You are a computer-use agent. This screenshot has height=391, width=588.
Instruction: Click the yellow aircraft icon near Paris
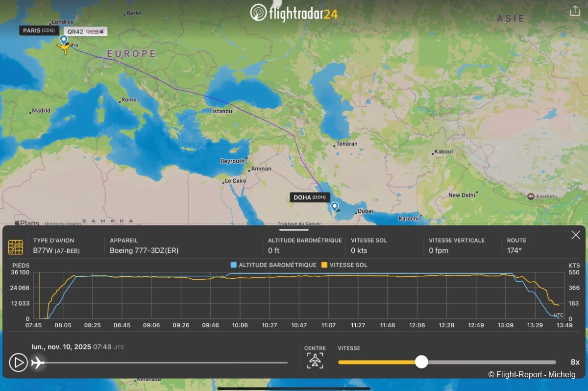(x=63, y=48)
